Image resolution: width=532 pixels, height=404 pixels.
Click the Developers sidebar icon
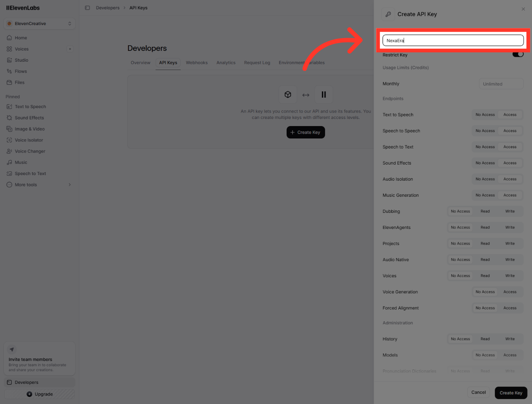click(x=9, y=382)
